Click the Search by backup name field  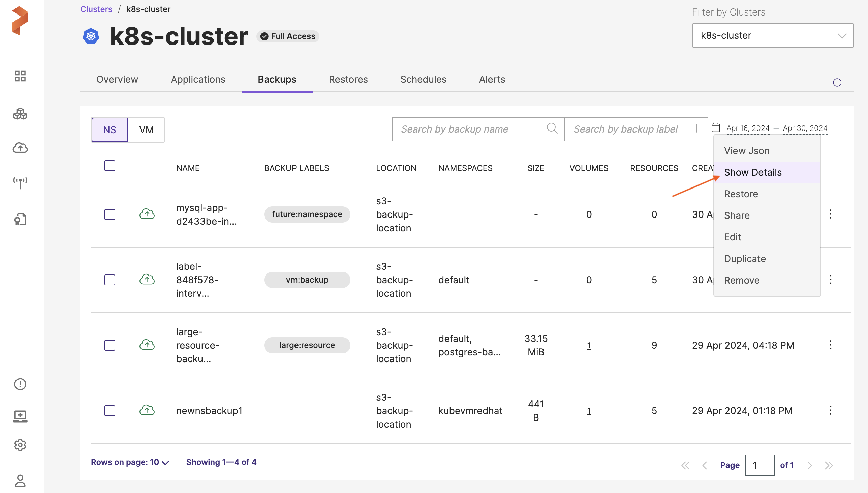tap(470, 129)
